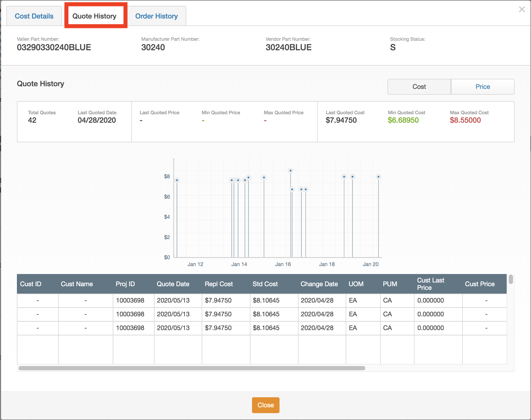Image resolution: width=531 pixels, height=420 pixels.
Task: Select the first chart data point near $8
Action: click(x=177, y=180)
